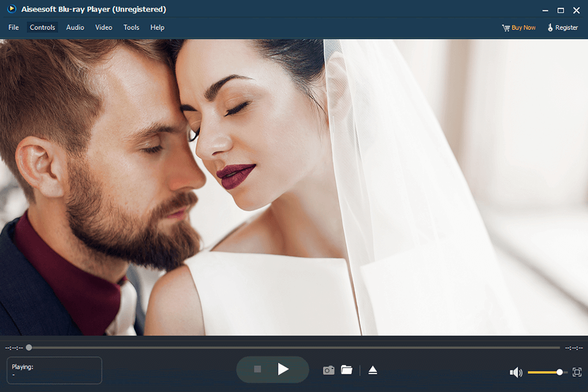Image resolution: width=588 pixels, height=392 pixels.
Task: Click the Playing info box
Action: [55, 370]
